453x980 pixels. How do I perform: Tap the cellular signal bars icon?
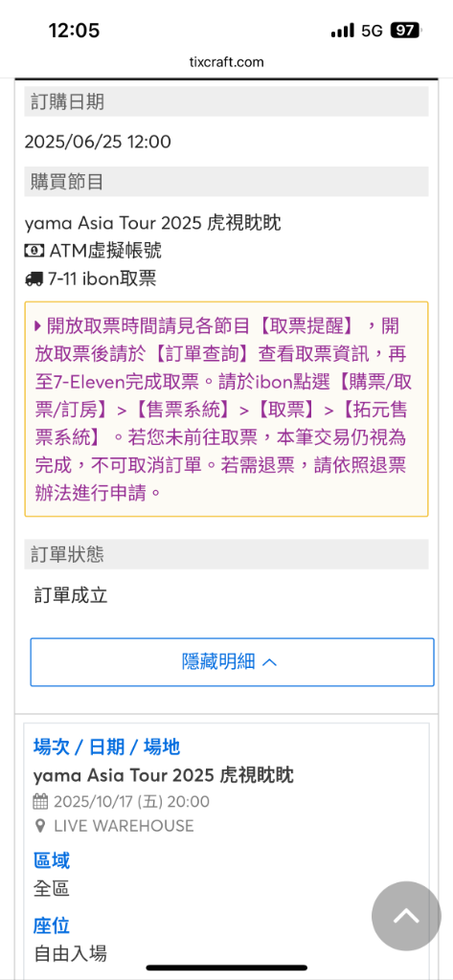(342, 32)
